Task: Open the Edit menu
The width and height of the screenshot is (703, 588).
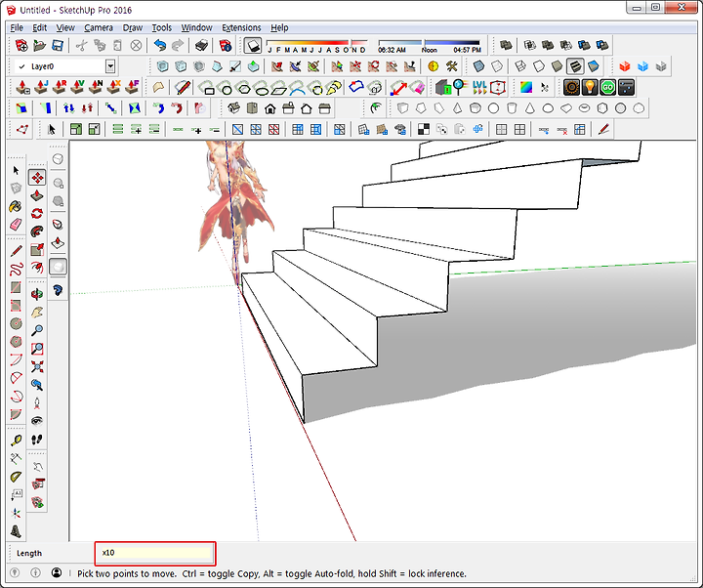Action: click(x=39, y=27)
